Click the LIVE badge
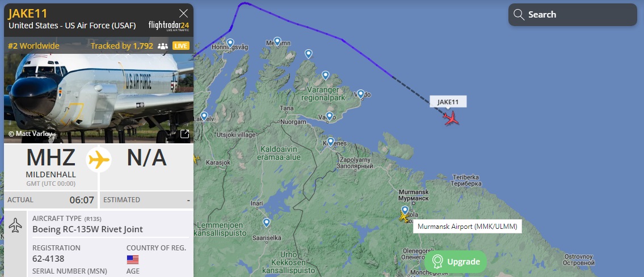Viewport: 644px width, 277px height. 181,46
